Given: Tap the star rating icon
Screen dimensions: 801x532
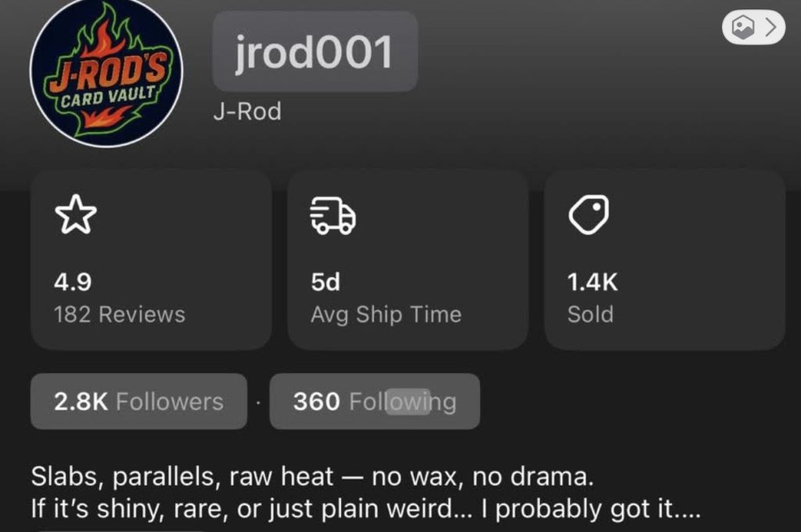Looking at the screenshot, I should click(76, 214).
